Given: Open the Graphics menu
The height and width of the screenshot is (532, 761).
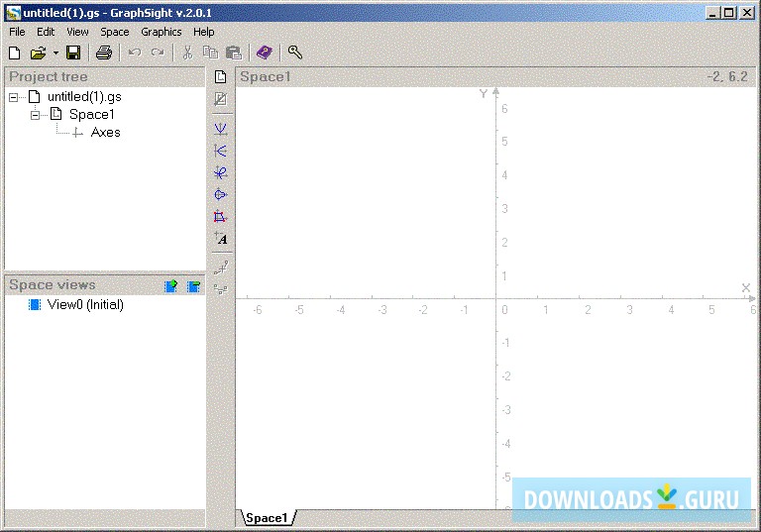Looking at the screenshot, I should tap(162, 32).
